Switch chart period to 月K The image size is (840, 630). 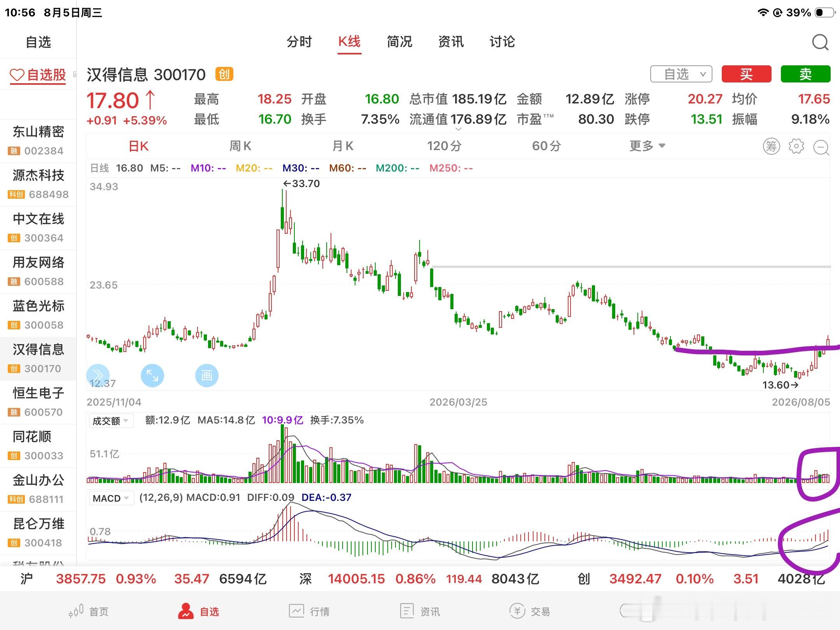343,146
